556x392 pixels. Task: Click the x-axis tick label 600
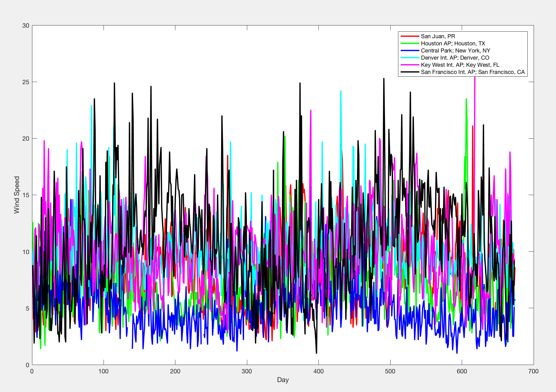pyautogui.click(x=462, y=371)
